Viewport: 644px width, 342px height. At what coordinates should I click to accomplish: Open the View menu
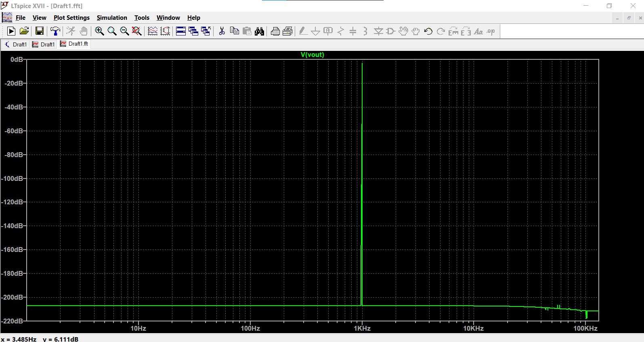coord(40,18)
